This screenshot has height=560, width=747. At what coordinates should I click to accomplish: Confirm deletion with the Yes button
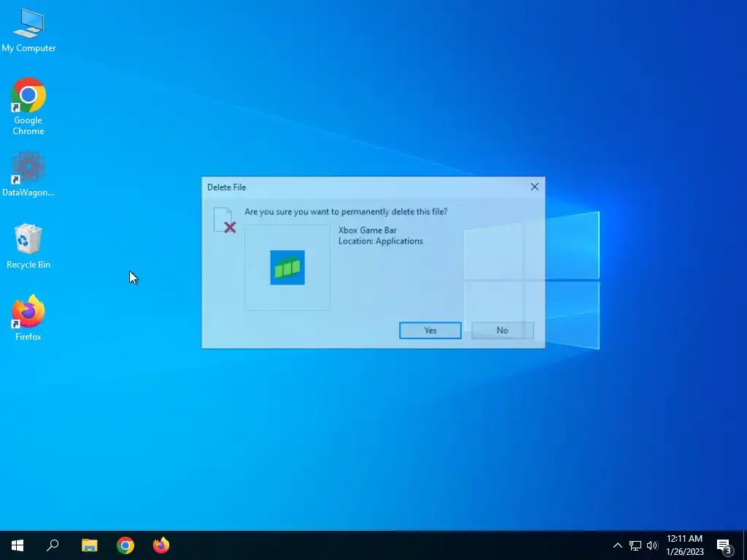point(430,330)
